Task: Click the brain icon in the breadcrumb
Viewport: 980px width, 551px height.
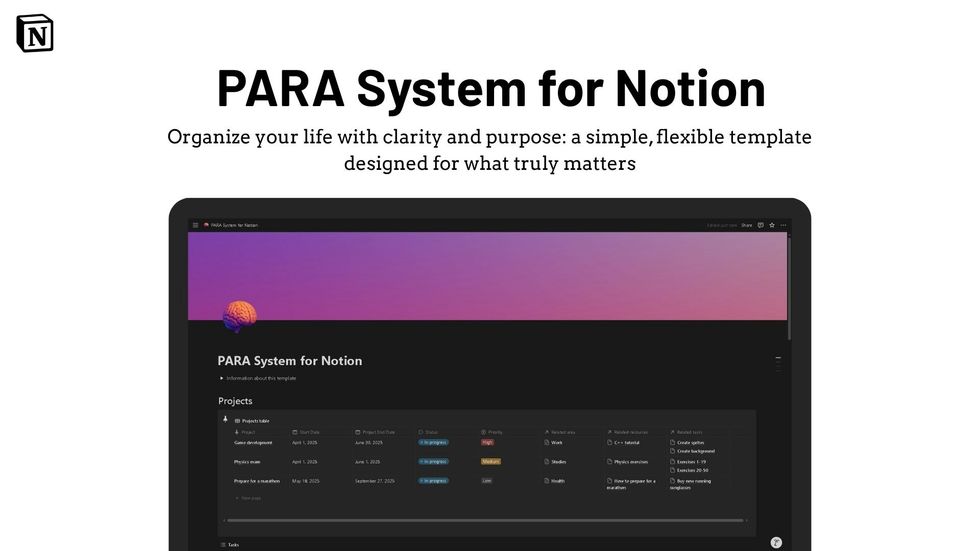Action: (206, 225)
